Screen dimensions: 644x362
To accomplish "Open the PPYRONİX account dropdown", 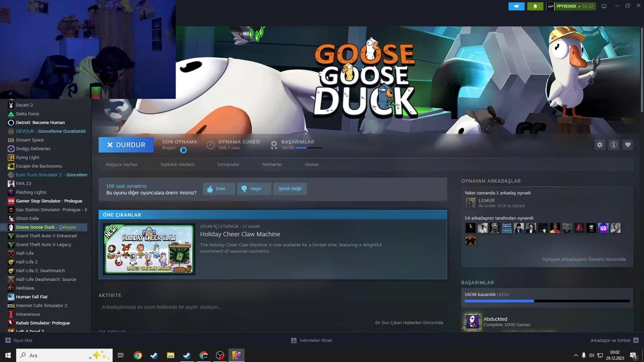I will (571, 6).
